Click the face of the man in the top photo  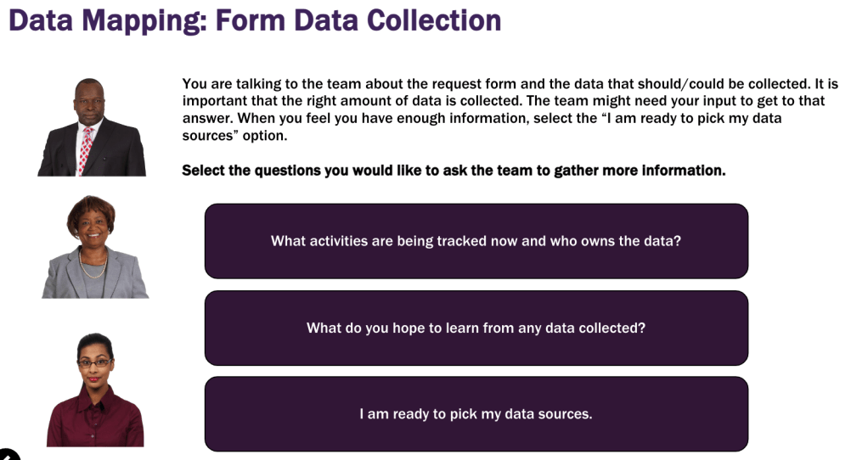(88, 100)
